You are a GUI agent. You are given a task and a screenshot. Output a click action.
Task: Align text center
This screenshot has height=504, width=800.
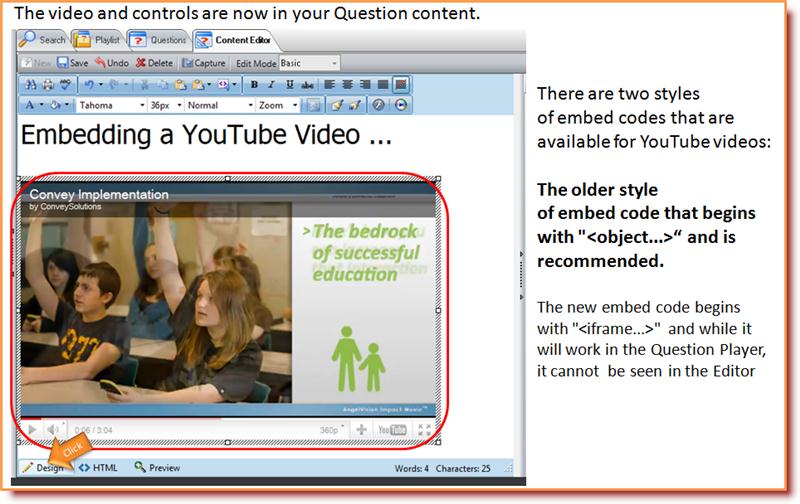click(348, 85)
